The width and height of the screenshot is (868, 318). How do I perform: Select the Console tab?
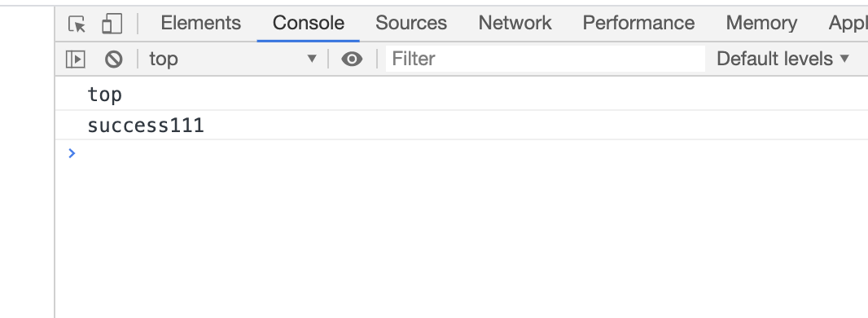click(309, 24)
